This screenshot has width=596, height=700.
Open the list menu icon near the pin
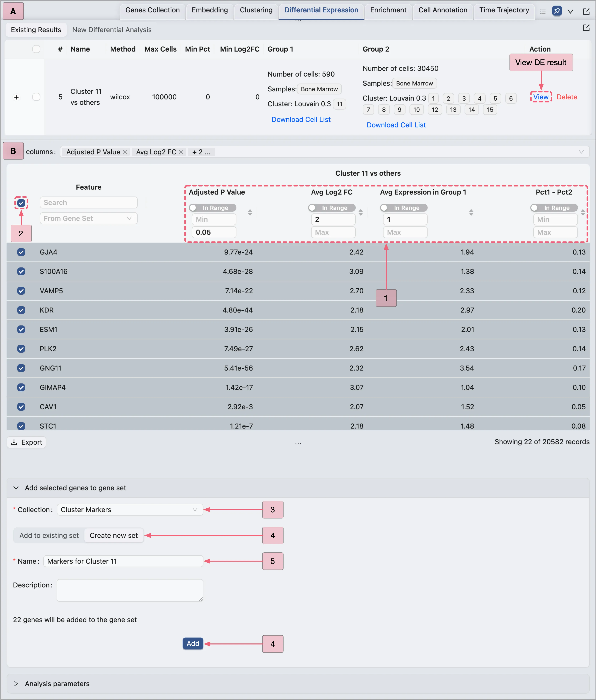[x=543, y=11]
